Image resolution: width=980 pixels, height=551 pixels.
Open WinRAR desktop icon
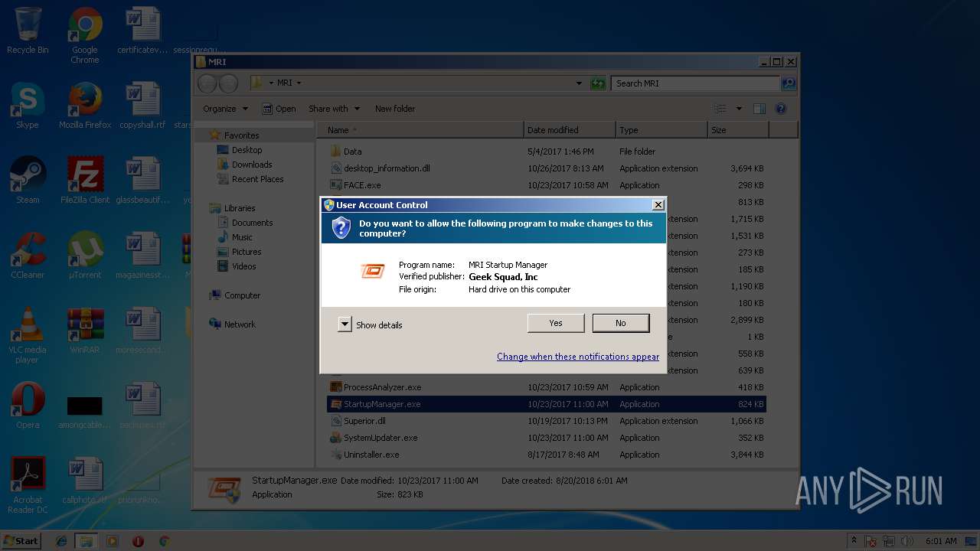click(x=85, y=331)
